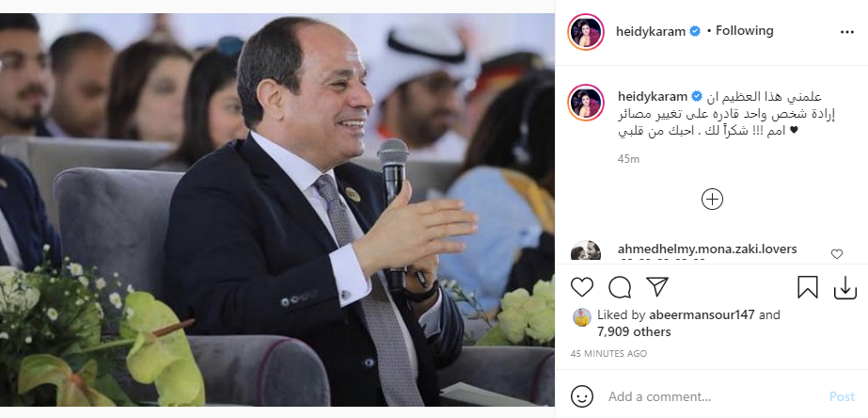
Task: Open the three-dots options menu
Action: click(x=847, y=32)
